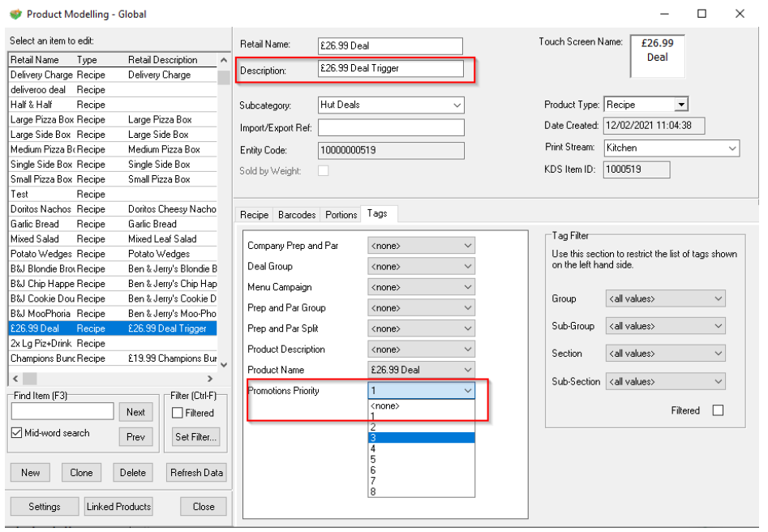The height and width of the screenshot is (532, 768).
Task: Switch to the Recipe tab
Action: [254, 215]
